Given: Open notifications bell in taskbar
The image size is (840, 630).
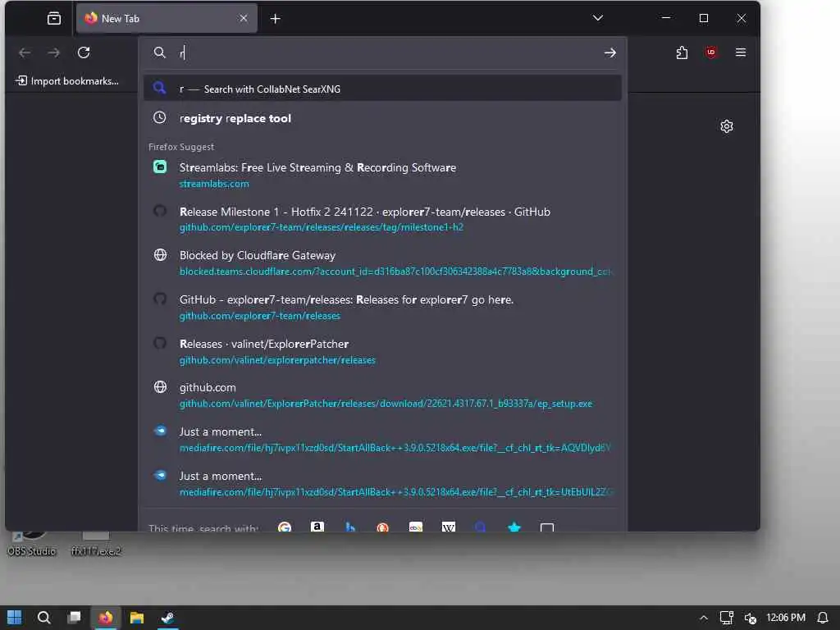Looking at the screenshot, I should tap(822, 618).
